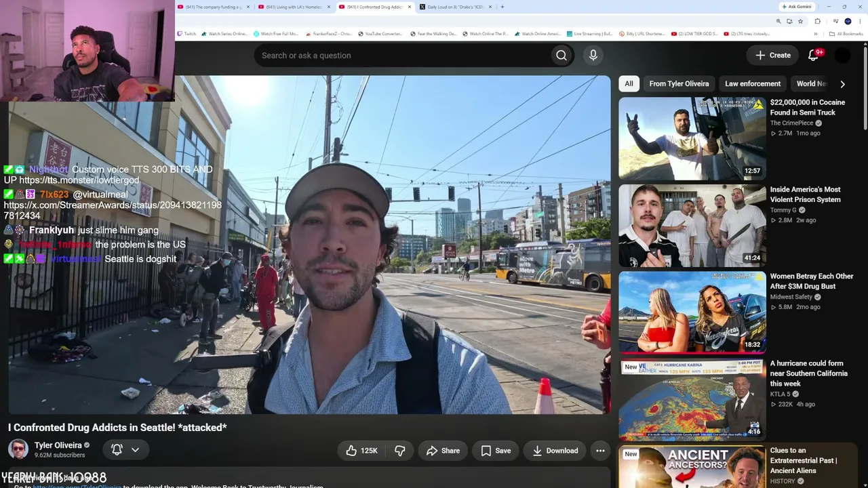
Task: Switch to 'The company funding' tab
Action: (x=214, y=7)
